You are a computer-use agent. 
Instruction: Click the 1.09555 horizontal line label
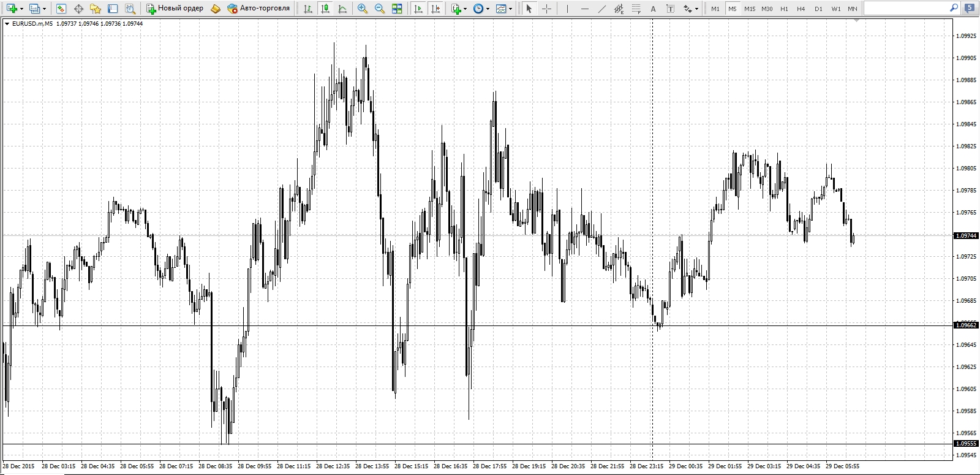pos(966,444)
